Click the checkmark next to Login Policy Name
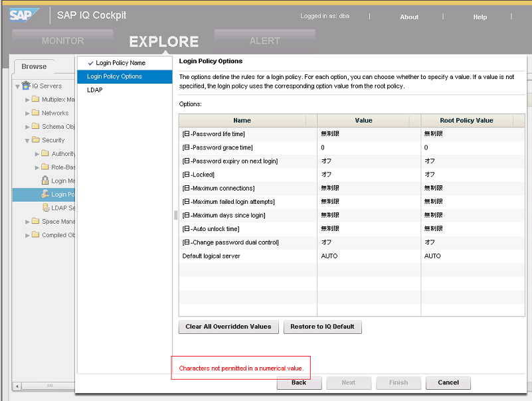532x401 pixels. click(x=90, y=63)
